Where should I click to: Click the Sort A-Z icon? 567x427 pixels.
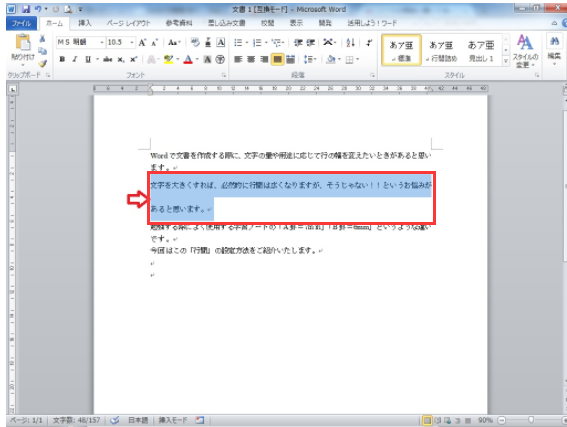pyautogui.click(x=350, y=43)
